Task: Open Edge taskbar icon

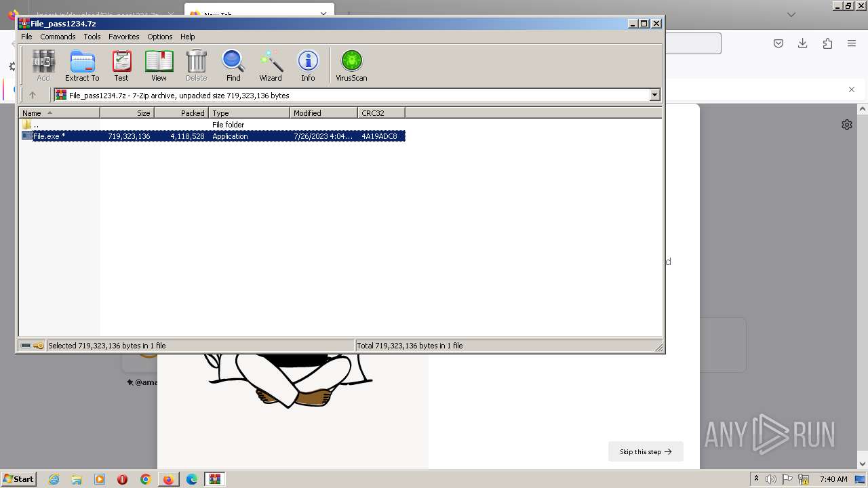Action: (192, 479)
